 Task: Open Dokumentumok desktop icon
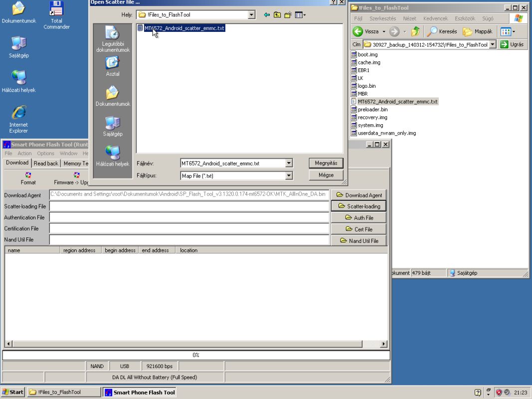(x=18, y=12)
